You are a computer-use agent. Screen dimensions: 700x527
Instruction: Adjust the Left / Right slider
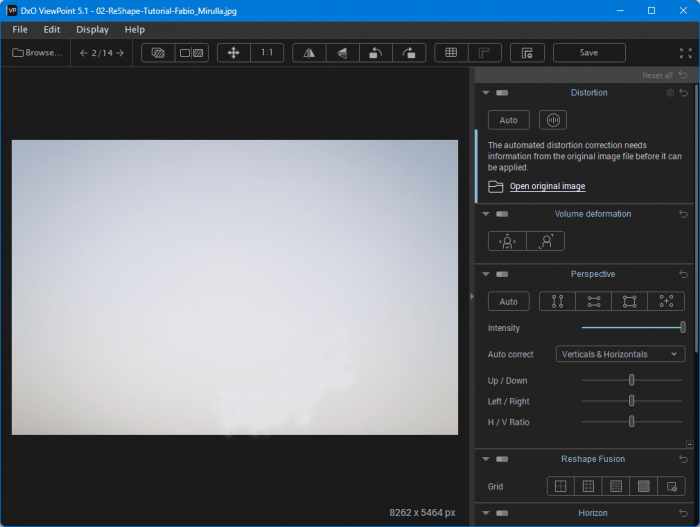tap(631, 401)
